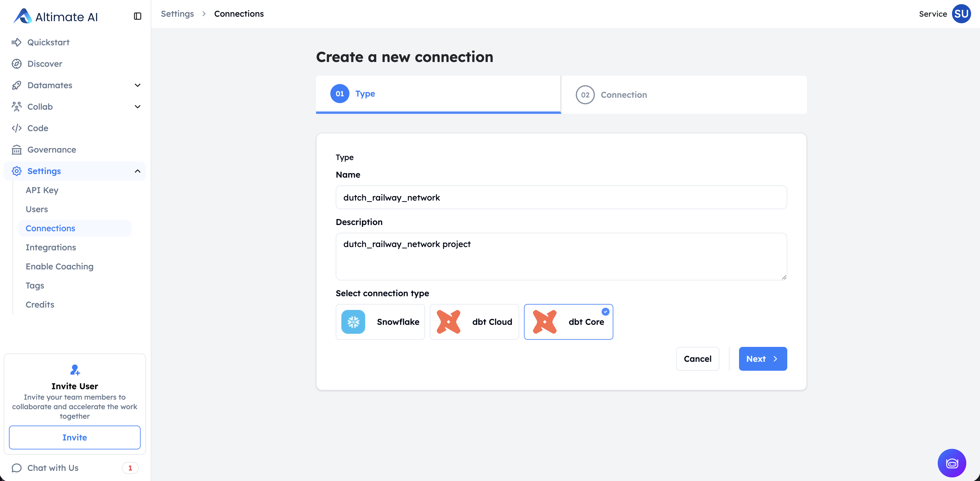Click the Altimate AI logo
Screen dimensions: 980x481
click(55, 16)
